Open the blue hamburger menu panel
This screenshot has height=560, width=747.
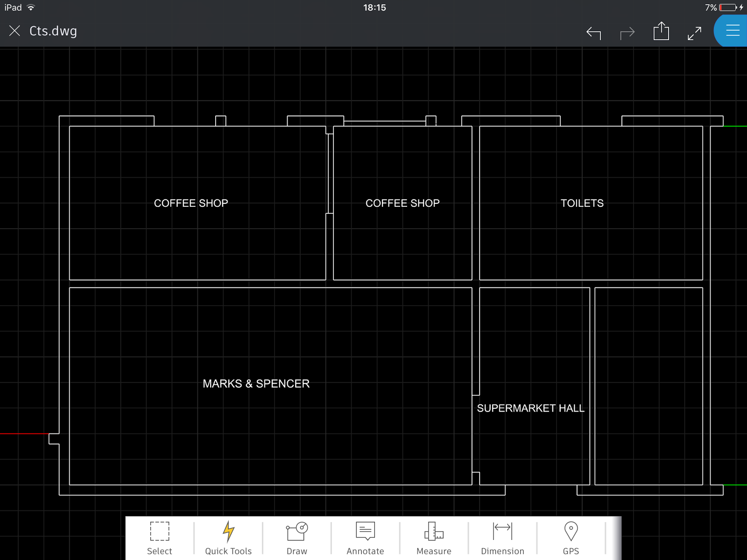pos(732,31)
